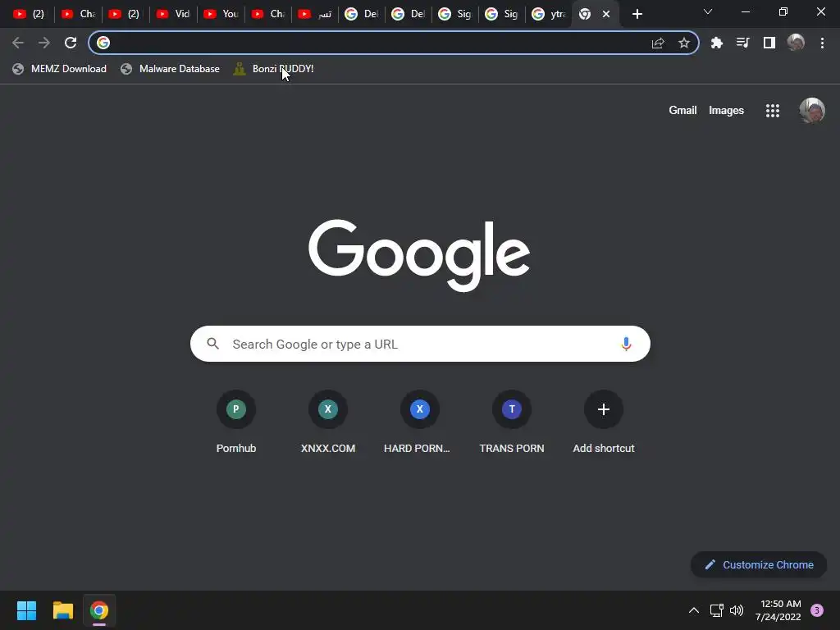Screen dimensions: 840x630
Task: Open a new tab with the plus button
Action: [637, 15]
